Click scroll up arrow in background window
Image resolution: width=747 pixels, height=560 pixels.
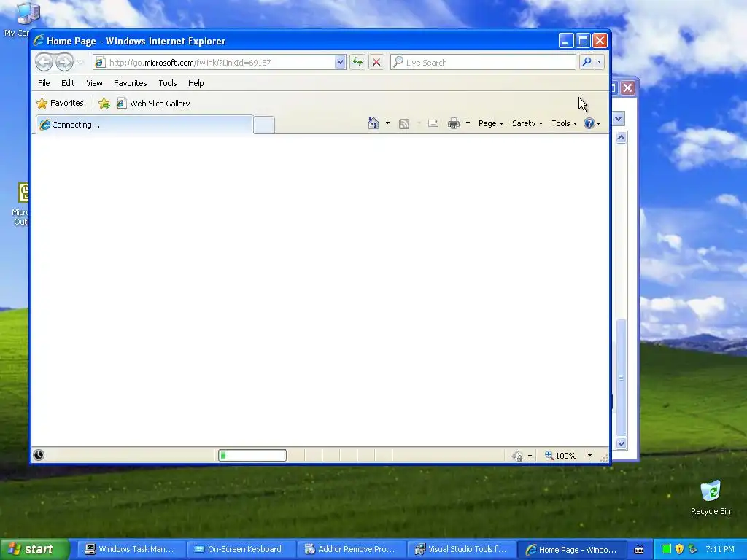point(622,138)
